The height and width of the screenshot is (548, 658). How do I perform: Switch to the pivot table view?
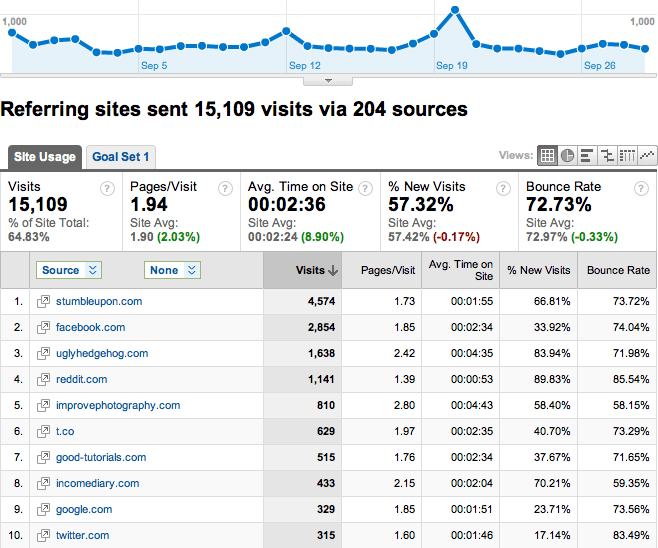click(627, 156)
